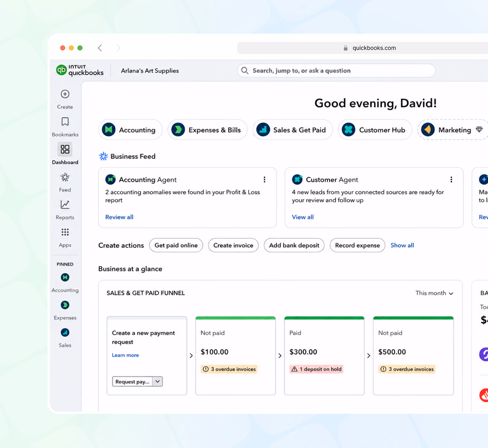Open the Accounting tab pill
This screenshot has height=448, width=488.
[130, 130]
